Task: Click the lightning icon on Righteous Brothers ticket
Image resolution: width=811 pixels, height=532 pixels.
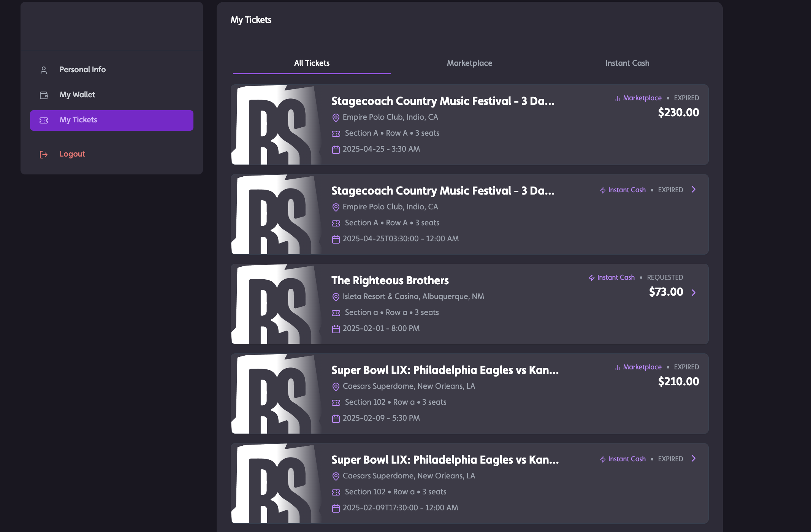Action: 592,278
